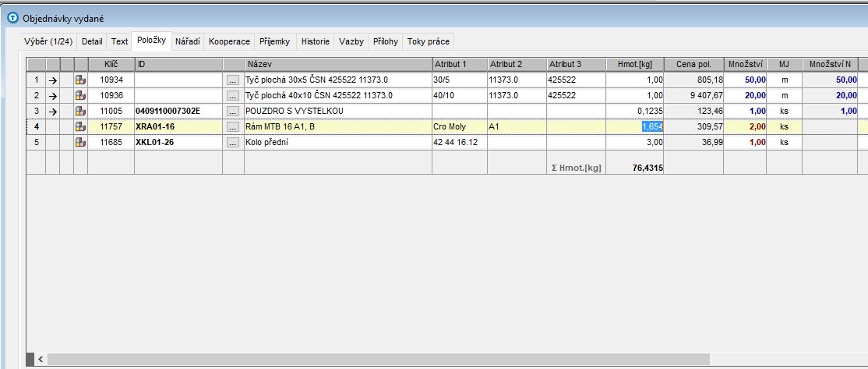Click the Atribut 2 column header
The height and width of the screenshot is (369, 868).
click(517, 64)
